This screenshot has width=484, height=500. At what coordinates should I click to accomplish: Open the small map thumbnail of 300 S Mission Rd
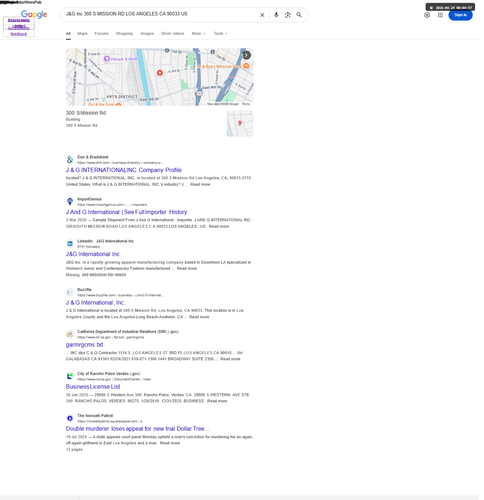[x=240, y=124]
